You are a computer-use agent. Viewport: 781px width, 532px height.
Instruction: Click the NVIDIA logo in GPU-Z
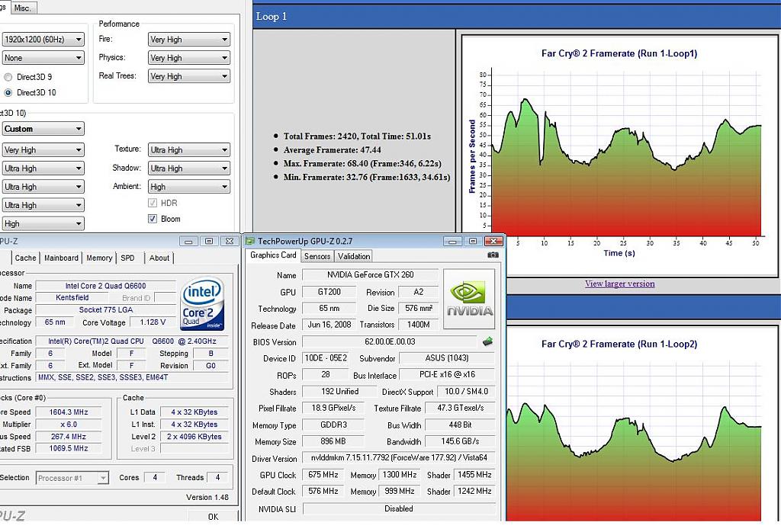(x=469, y=299)
